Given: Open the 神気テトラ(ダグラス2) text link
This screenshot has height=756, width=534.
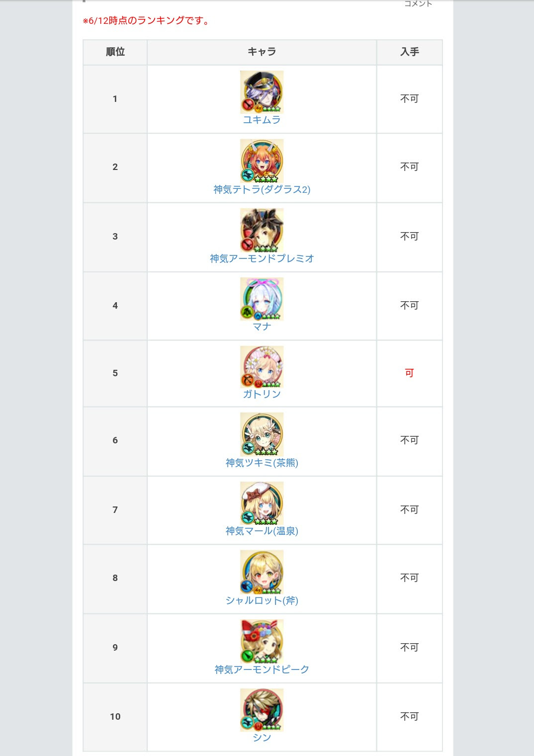Looking at the screenshot, I should (262, 189).
